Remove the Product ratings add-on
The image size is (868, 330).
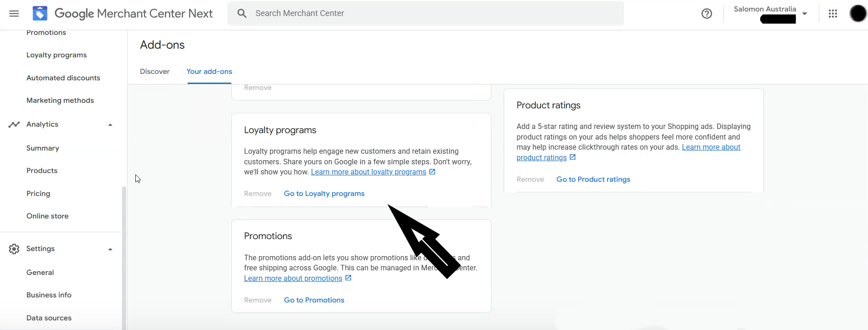click(x=530, y=179)
